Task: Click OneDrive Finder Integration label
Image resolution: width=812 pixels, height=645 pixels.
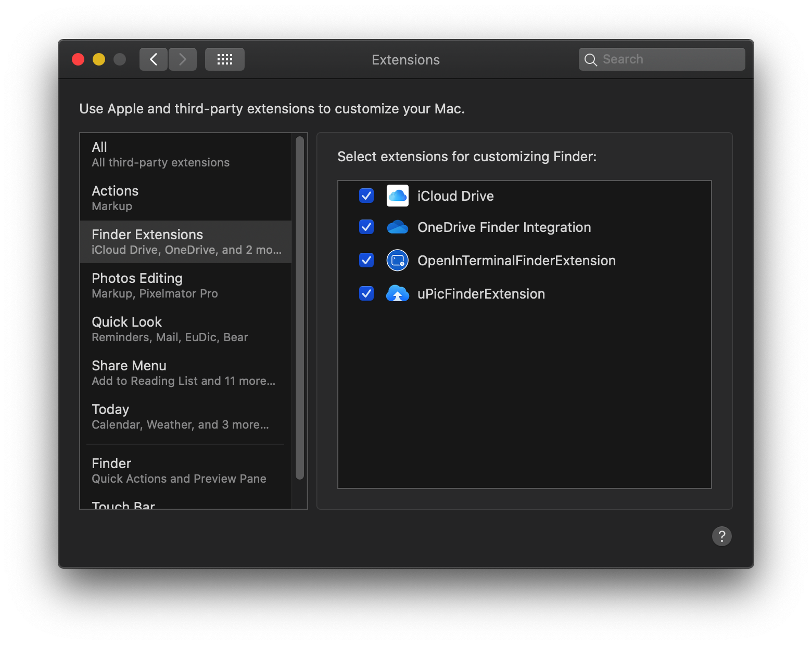Action: click(x=504, y=227)
